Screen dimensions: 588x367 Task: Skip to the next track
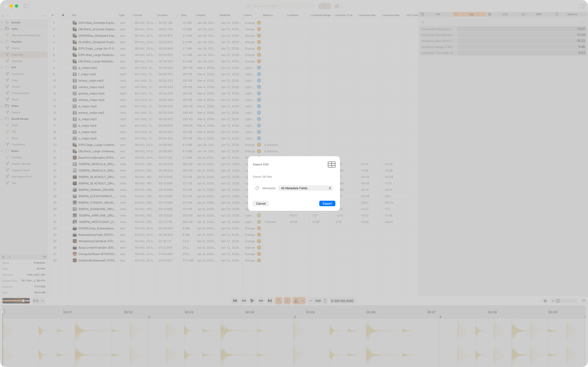[270, 301]
